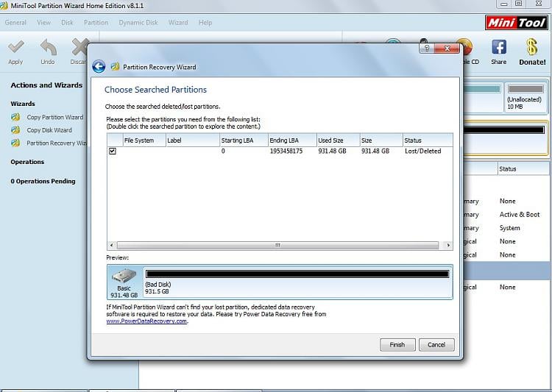Image resolution: width=552 pixels, height=392 pixels.
Task: Open the www.PowerDataRecovery.com link
Action: (x=146, y=321)
